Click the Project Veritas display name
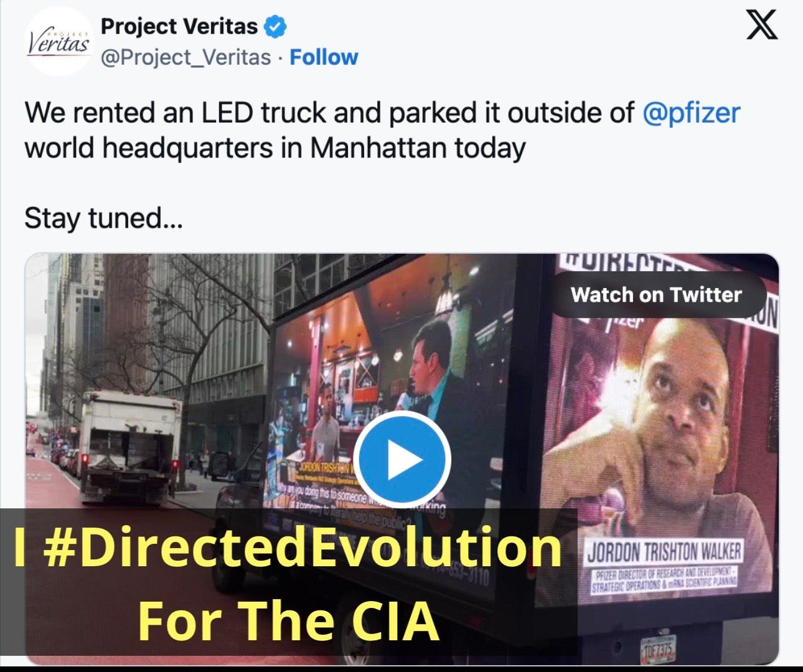This screenshot has width=803, height=672. pyautogui.click(x=179, y=26)
